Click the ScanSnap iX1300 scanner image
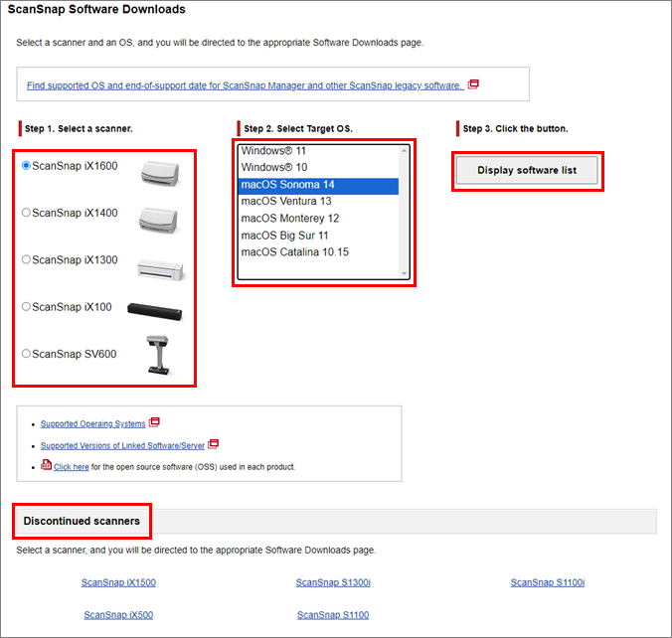This screenshot has width=672, height=638. pos(161,269)
